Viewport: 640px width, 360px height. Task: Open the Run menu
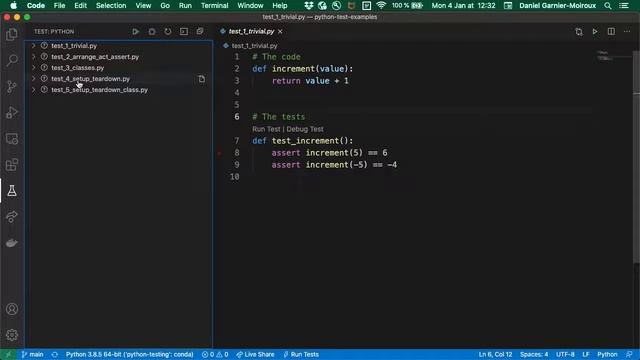pyautogui.click(x=185, y=6)
